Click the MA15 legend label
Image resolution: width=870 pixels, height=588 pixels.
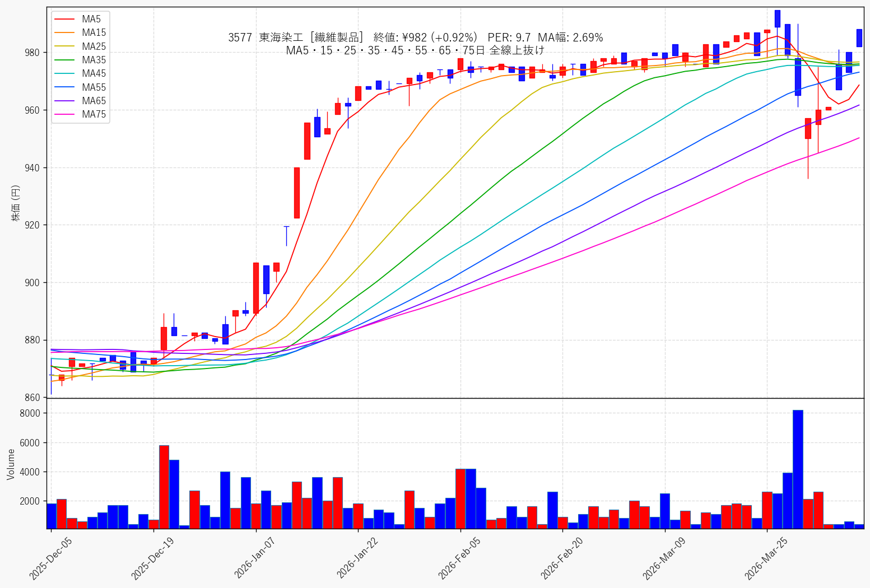click(94, 32)
